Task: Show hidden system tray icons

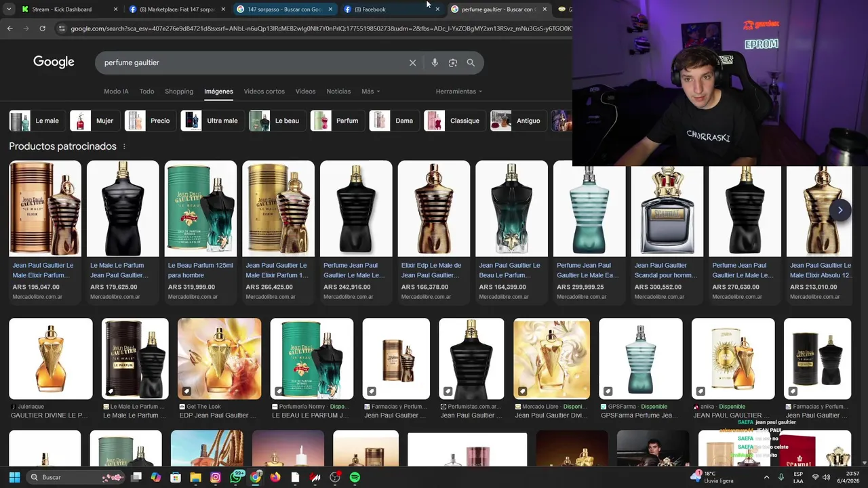Action: click(767, 477)
